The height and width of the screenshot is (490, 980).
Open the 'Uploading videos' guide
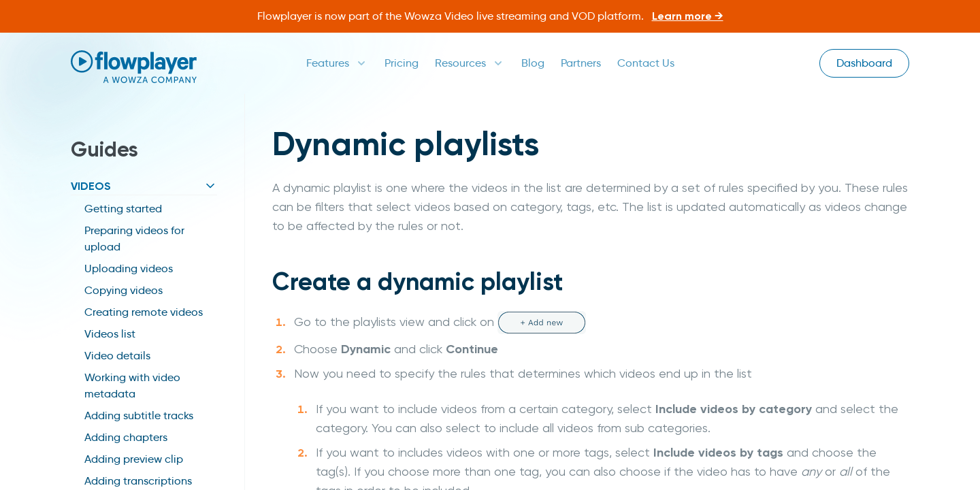(128, 269)
